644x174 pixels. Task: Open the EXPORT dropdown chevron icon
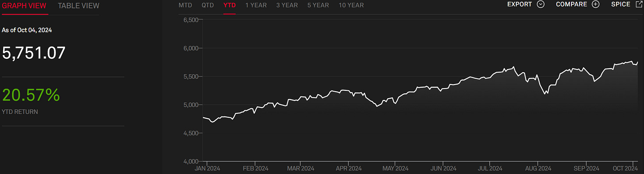pyautogui.click(x=540, y=4)
